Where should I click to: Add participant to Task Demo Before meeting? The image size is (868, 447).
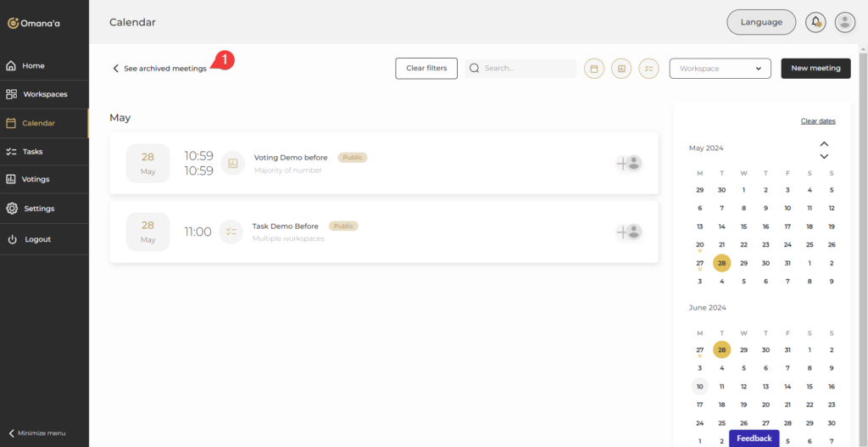(628, 232)
